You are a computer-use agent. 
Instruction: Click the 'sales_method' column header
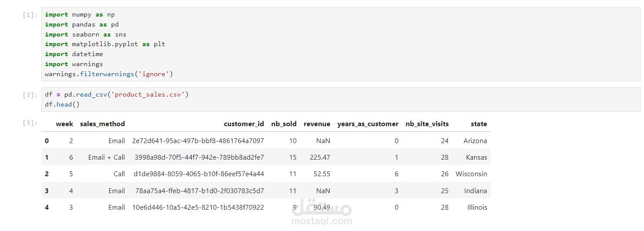tap(102, 124)
